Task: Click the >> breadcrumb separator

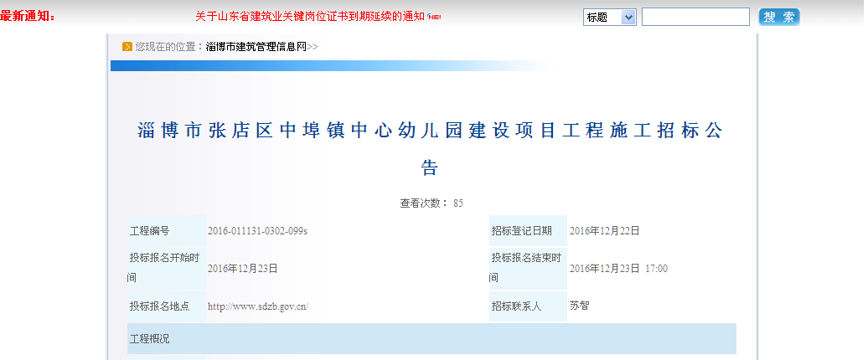Action: click(313, 47)
